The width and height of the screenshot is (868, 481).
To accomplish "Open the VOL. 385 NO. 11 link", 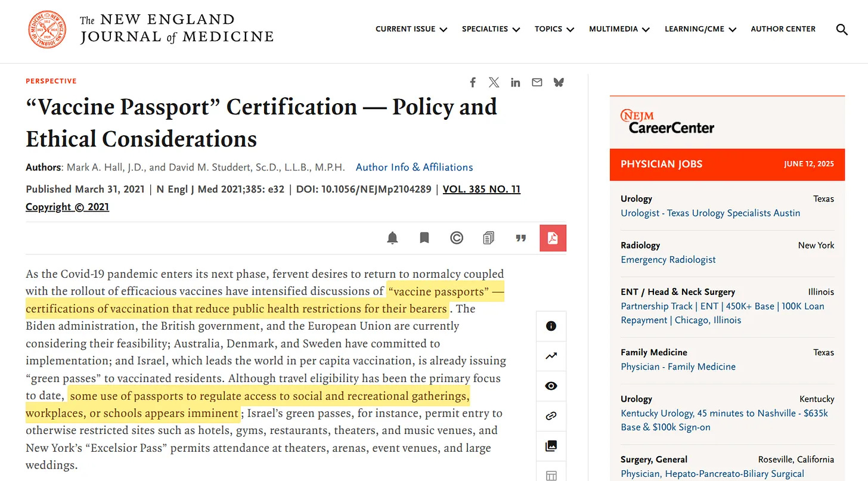I will click(482, 190).
